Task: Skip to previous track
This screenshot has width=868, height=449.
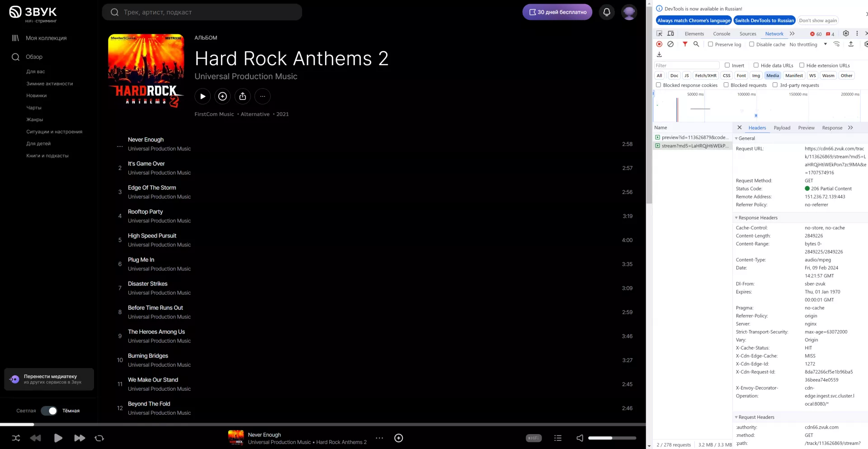Action: click(x=35, y=438)
